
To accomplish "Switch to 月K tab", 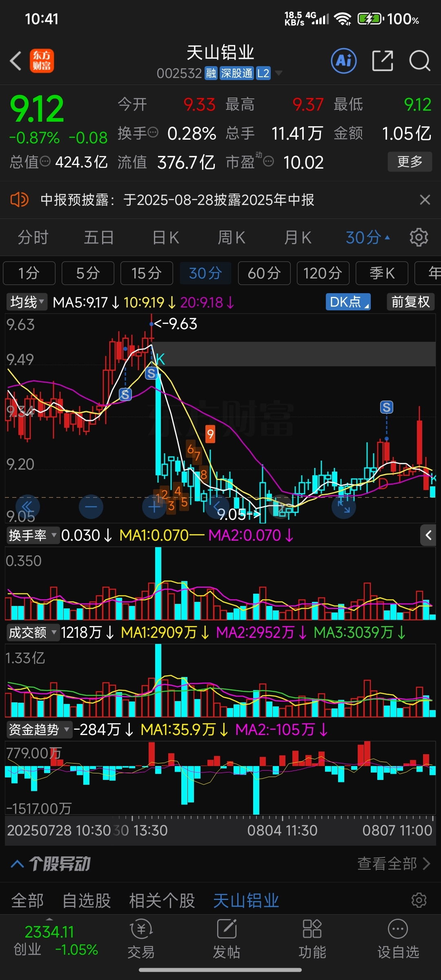I will (x=298, y=237).
